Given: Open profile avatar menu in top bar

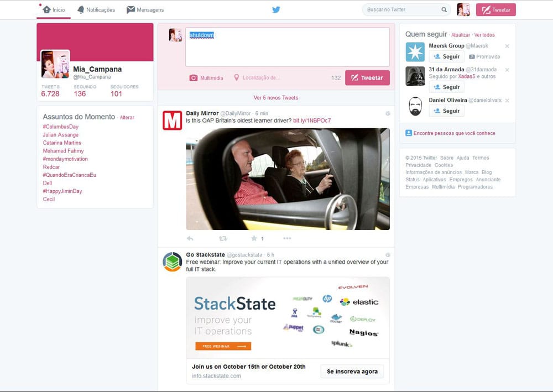Looking at the screenshot, I should point(463,9).
